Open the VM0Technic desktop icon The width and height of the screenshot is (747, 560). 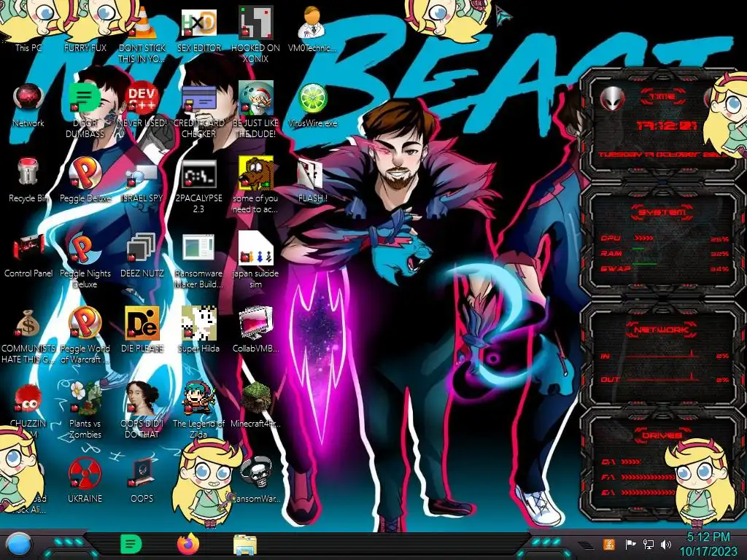pos(312,28)
